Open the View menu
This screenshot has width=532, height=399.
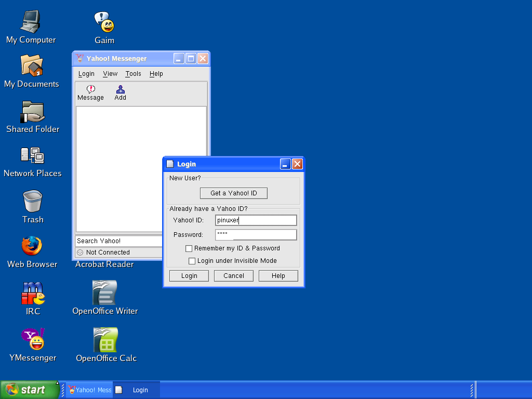pyautogui.click(x=110, y=74)
